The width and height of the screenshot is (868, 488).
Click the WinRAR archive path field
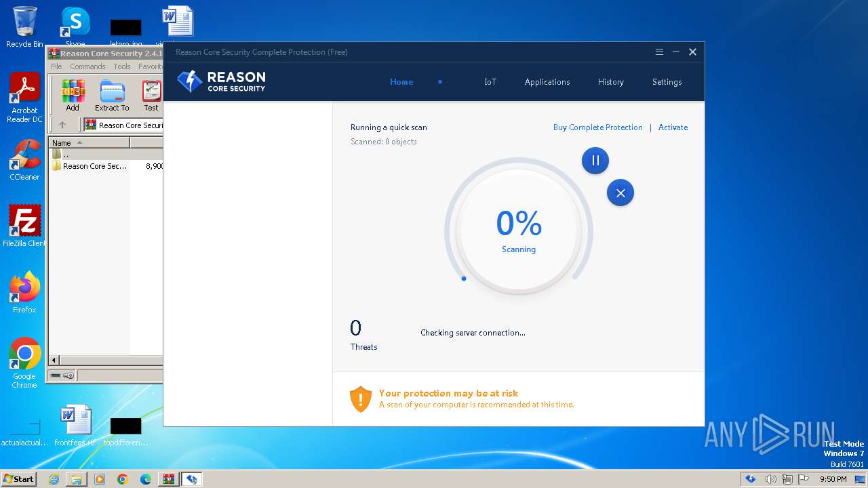coord(123,125)
